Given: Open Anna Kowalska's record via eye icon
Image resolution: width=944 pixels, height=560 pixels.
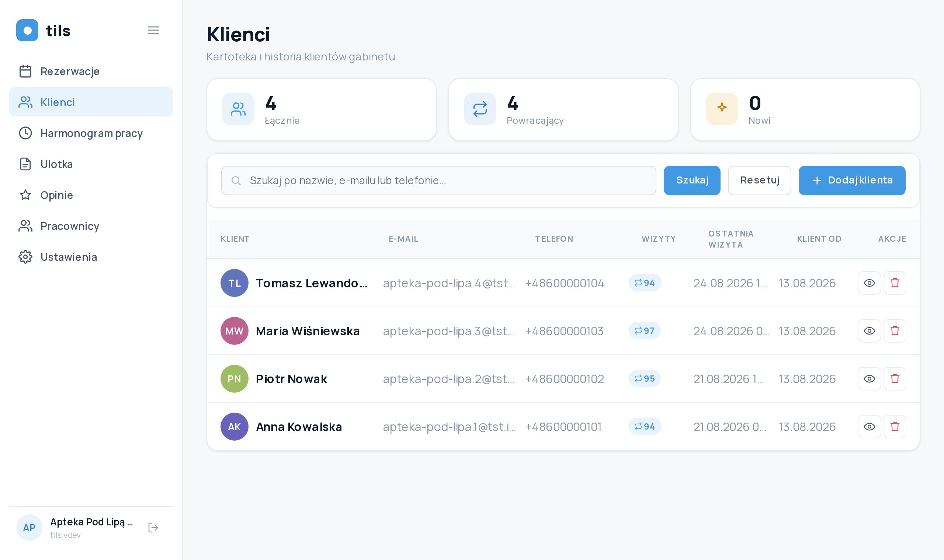Looking at the screenshot, I should point(869,426).
